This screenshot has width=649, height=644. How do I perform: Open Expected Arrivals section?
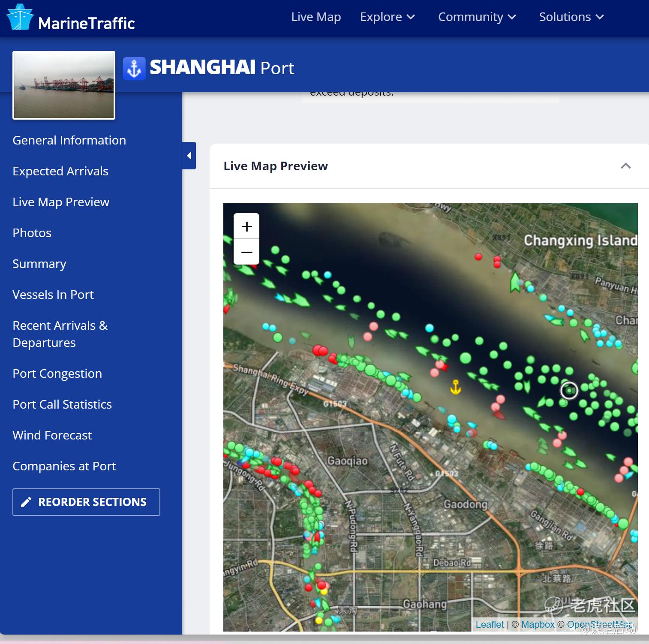tap(60, 171)
